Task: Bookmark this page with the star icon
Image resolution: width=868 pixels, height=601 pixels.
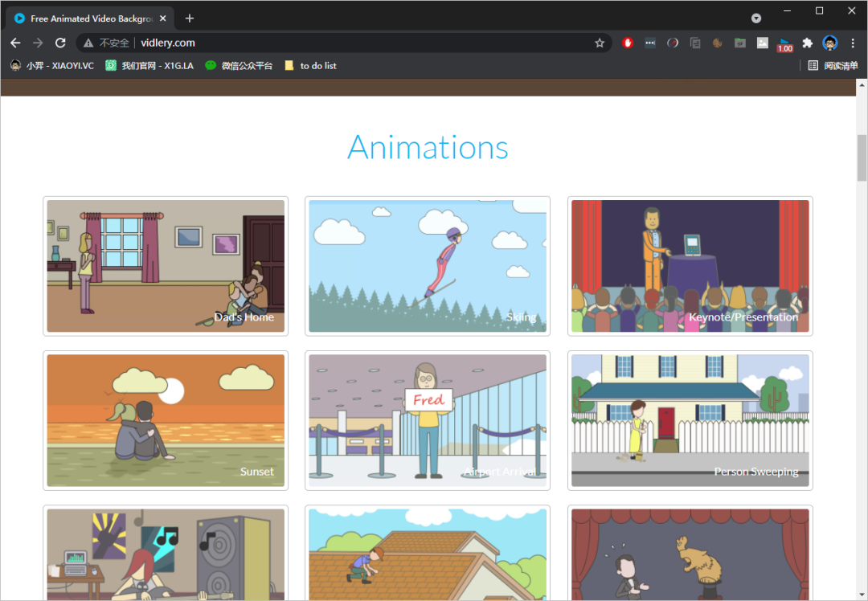Action: (x=600, y=43)
